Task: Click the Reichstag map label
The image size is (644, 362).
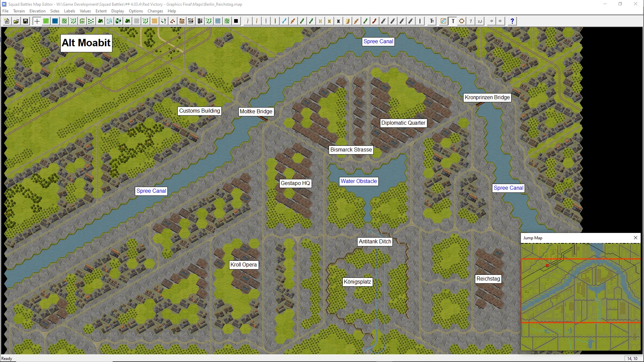Action: click(x=488, y=279)
